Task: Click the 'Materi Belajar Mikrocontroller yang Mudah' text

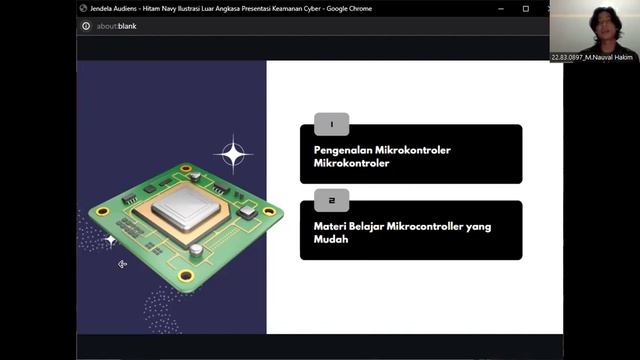Action: [402, 233]
